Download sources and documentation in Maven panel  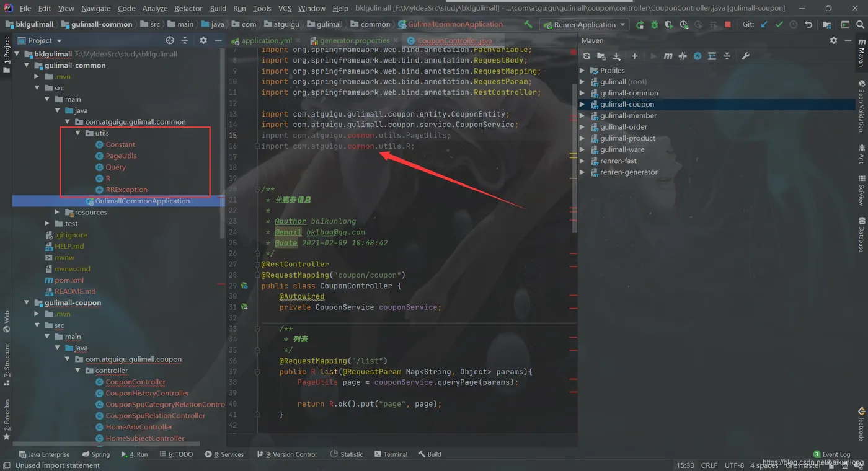click(617, 56)
